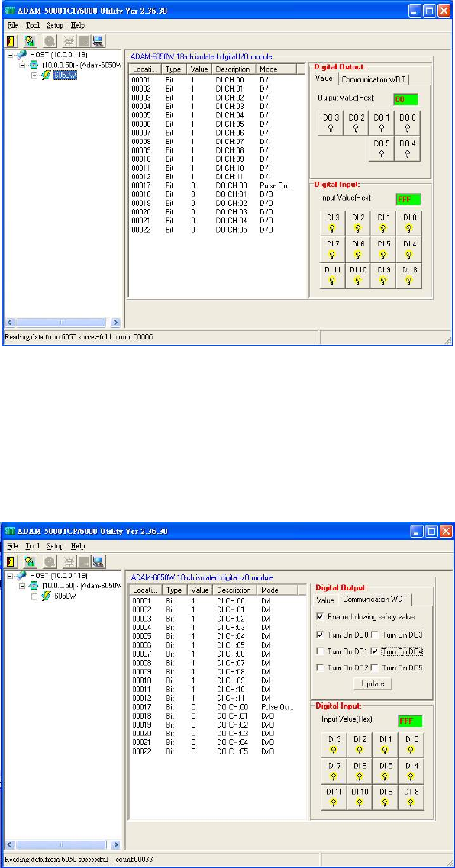The image size is (455, 868).
Task: Click Description column header in count:00006 window
Action: click(x=234, y=69)
